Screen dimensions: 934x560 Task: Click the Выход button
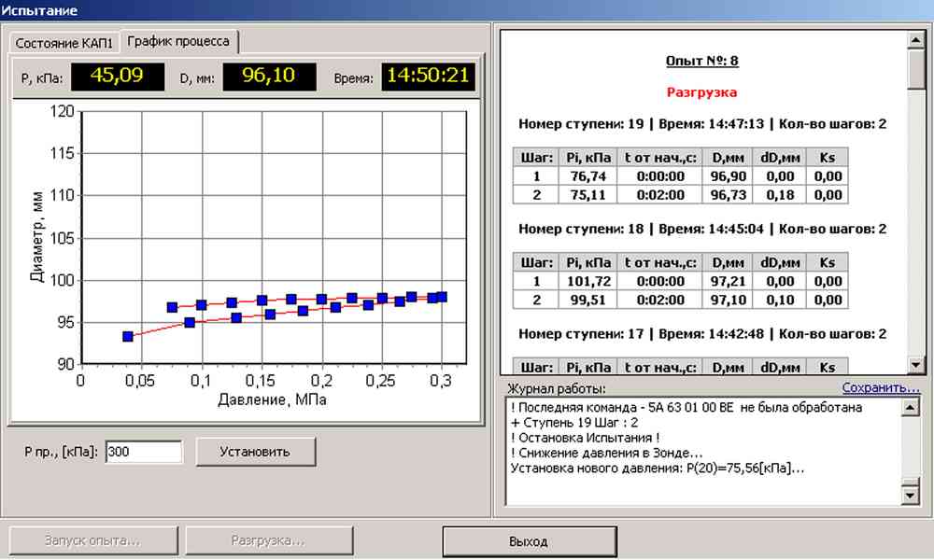pos(529,541)
